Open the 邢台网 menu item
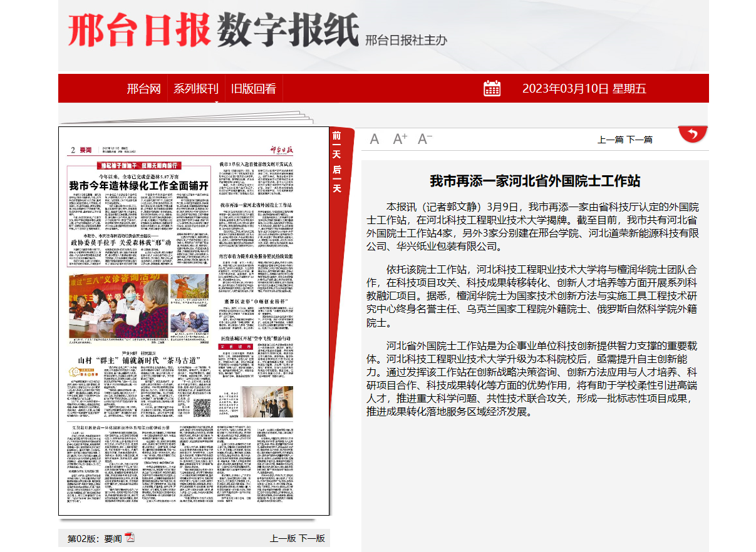The image size is (756, 552). [x=143, y=89]
